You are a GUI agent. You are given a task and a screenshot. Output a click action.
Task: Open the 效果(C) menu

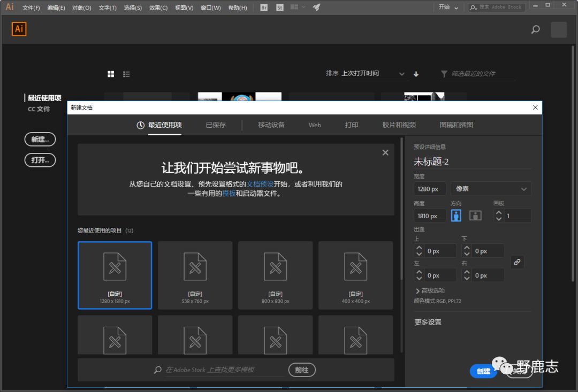pos(158,7)
